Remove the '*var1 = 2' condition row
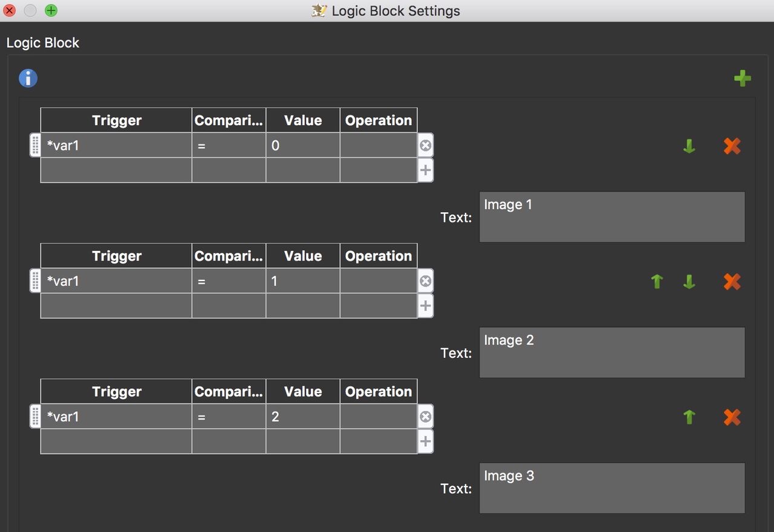This screenshot has height=532, width=774. (x=425, y=416)
